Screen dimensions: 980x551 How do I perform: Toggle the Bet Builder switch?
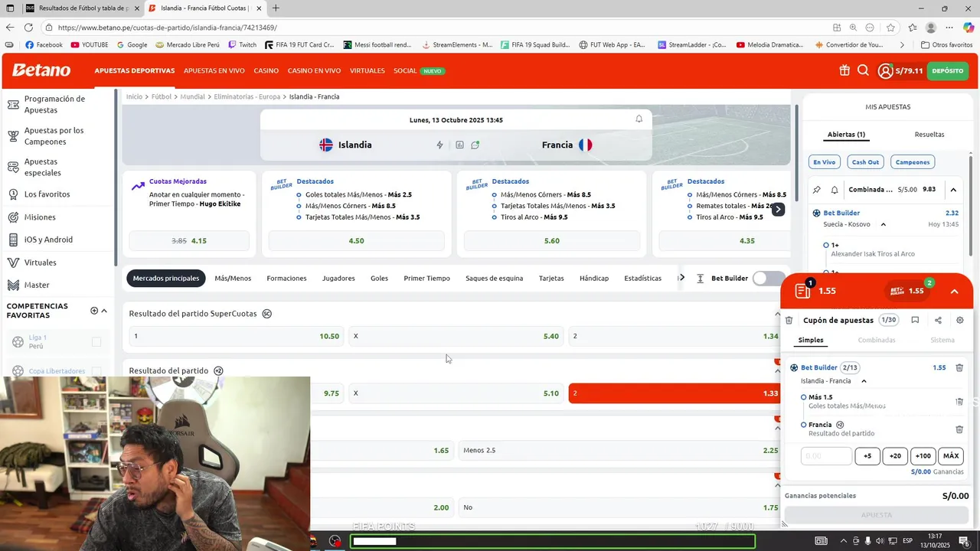(x=768, y=278)
